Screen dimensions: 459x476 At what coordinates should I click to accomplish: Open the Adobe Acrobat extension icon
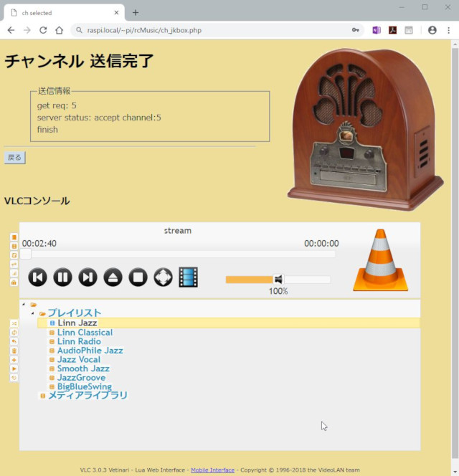[392, 30]
